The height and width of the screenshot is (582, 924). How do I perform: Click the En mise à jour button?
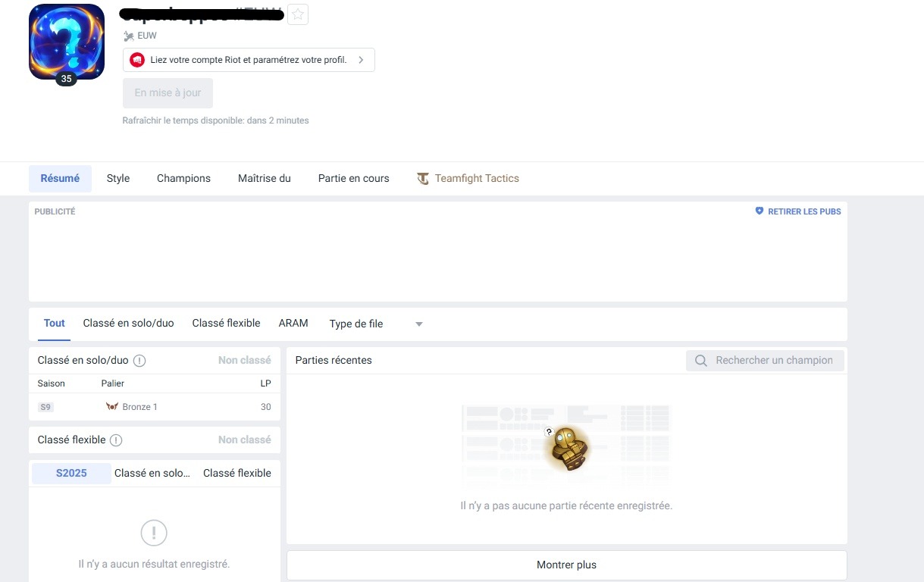click(168, 93)
